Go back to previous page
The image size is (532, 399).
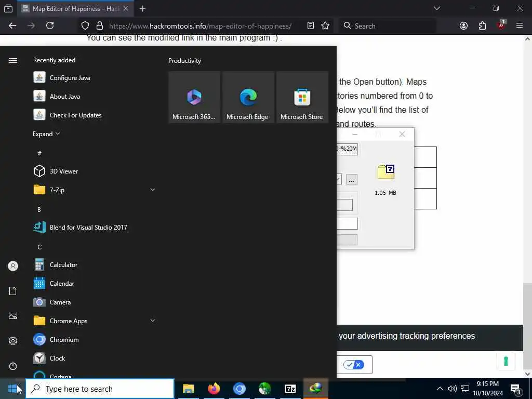pos(12,26)
